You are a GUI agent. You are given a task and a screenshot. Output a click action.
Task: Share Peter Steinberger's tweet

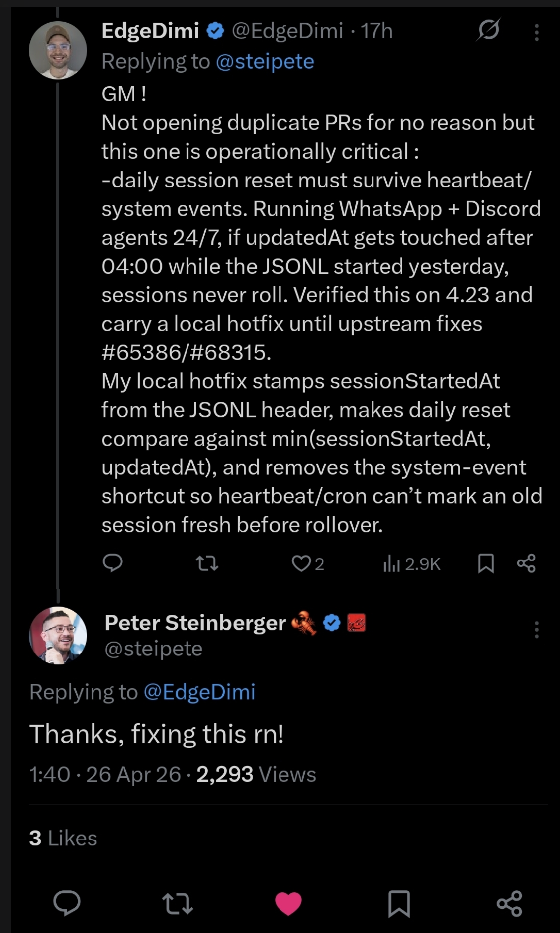(510, 903)
